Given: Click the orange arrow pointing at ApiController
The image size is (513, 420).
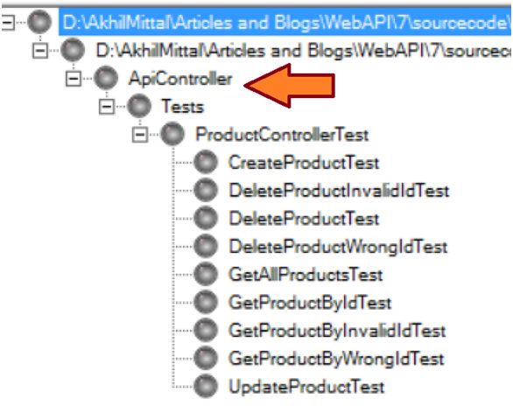Looking at the screenshot, I should (290, 86).
